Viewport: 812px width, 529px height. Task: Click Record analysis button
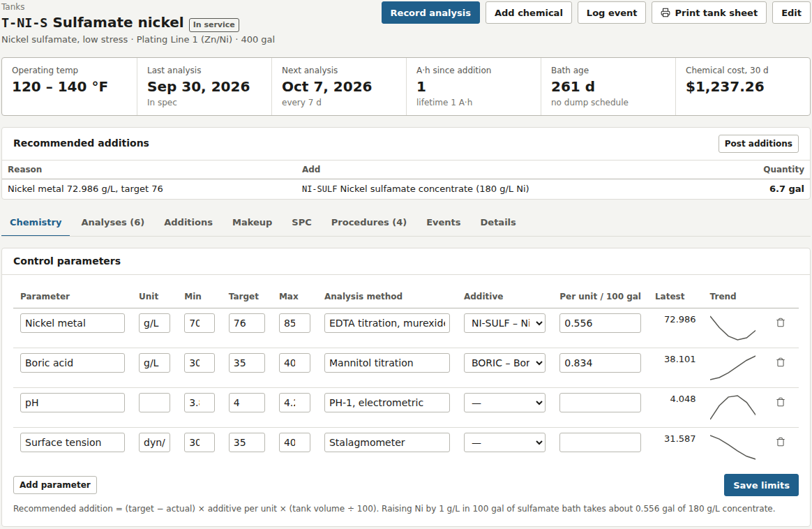click(431, 13)
